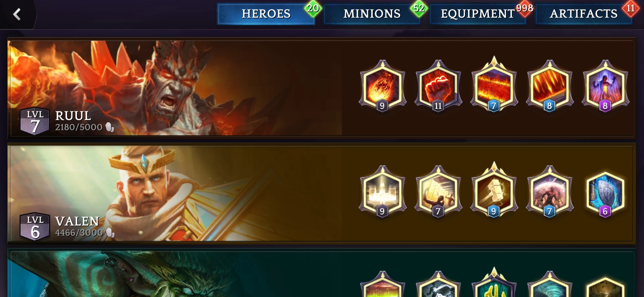Open Ruul hero card portrait
Screen dimensions: 644x297
(175, 88)
